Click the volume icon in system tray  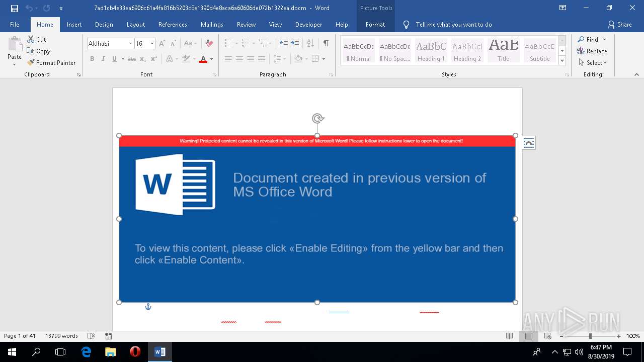tap(579, 352)
